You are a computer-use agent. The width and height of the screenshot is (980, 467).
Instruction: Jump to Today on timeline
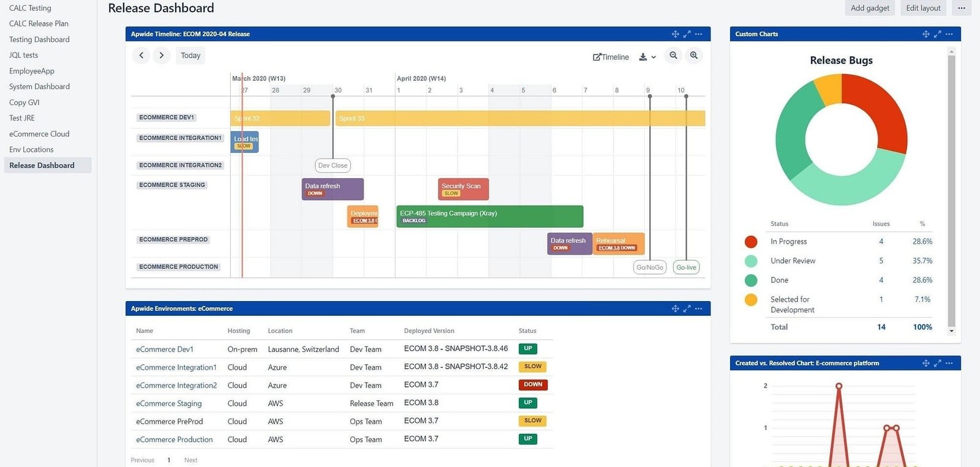(190, 56)
